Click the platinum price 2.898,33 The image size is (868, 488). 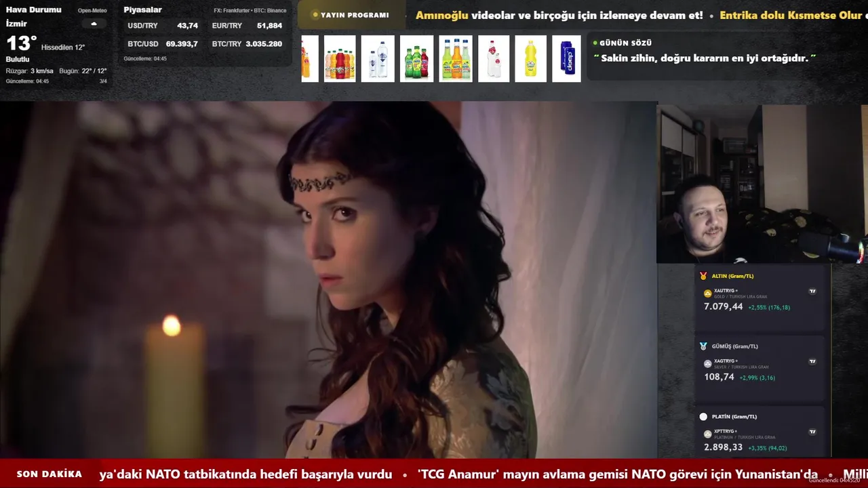point(724,448)
